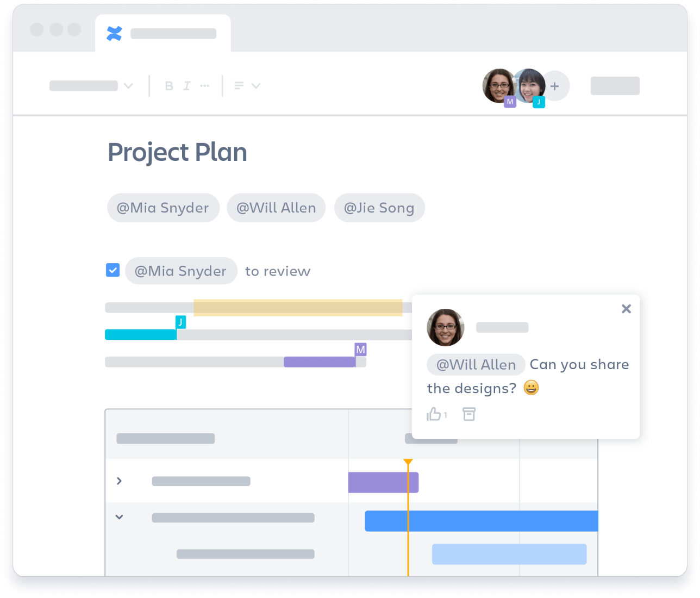700x598 pixels.
Task: Click the @Jie Song mention chip
Action: click(x=379, y=208)
